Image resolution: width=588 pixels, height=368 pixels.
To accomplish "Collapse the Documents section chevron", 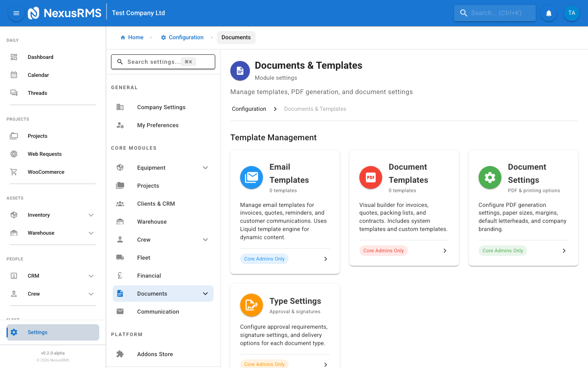I will click(x=205, y=294).
